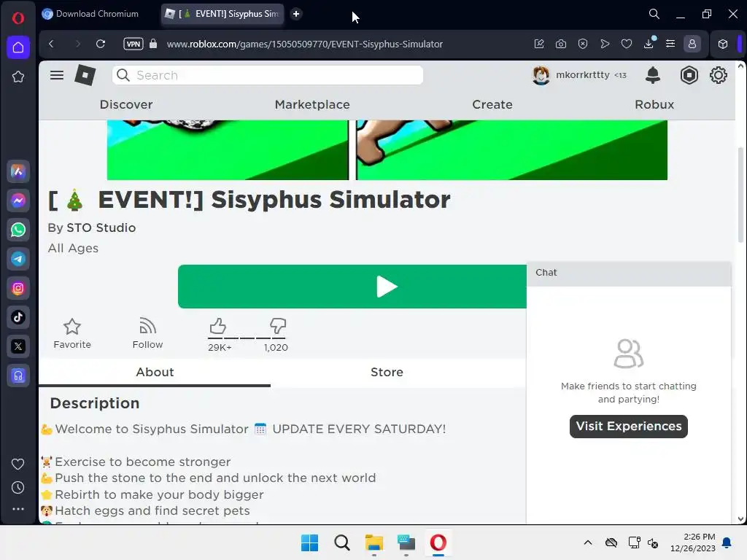747x560 pixels.
Task: Open Roblox settings gear icon
Action: (718, 75)
